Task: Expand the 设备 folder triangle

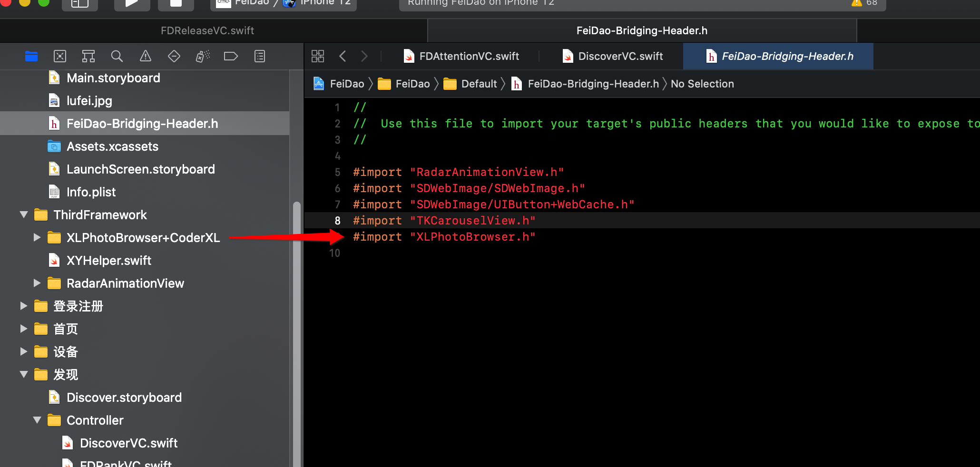Action: tap(24, 351)
